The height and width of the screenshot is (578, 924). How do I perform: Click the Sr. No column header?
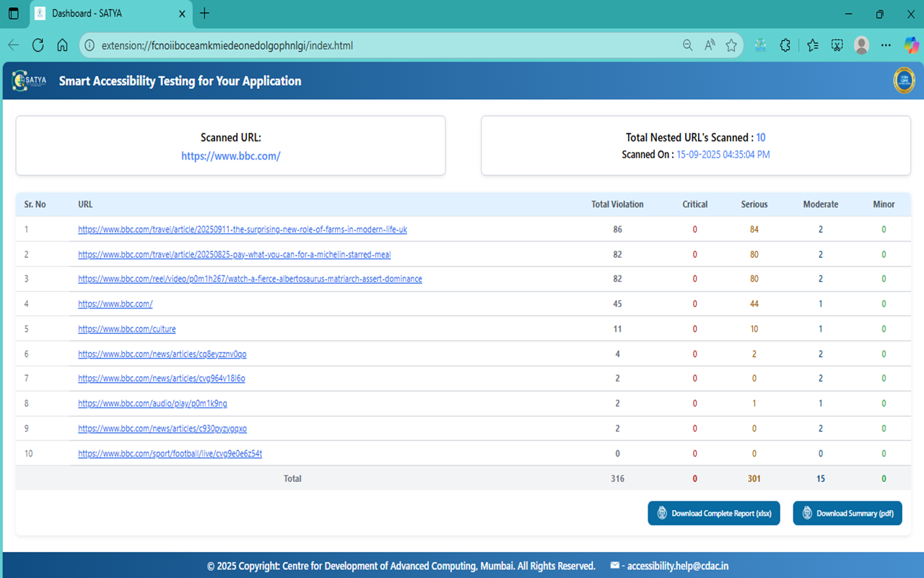pos(35,204)
